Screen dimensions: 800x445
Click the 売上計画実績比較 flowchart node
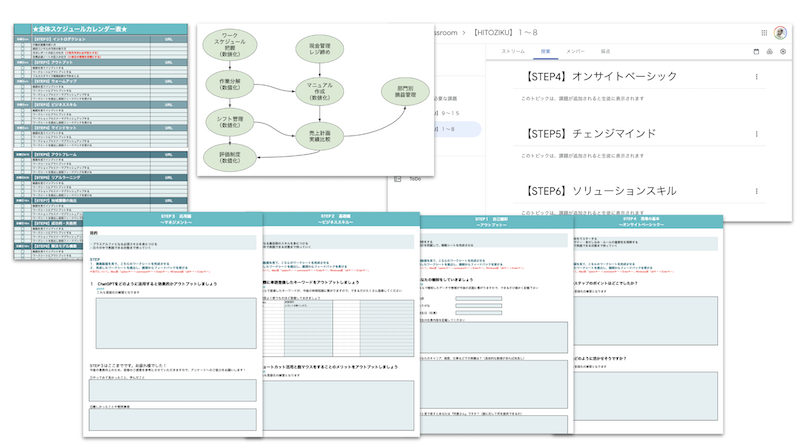319,136
